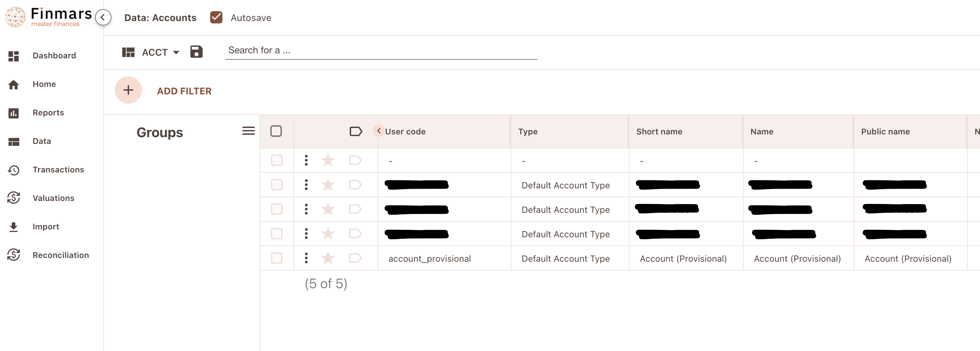
Task: Toggle the select-all checkbox in table header
Action: 276,131
